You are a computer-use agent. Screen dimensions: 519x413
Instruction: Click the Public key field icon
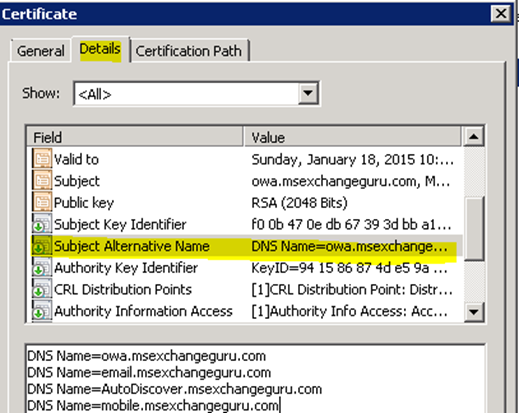42,202
